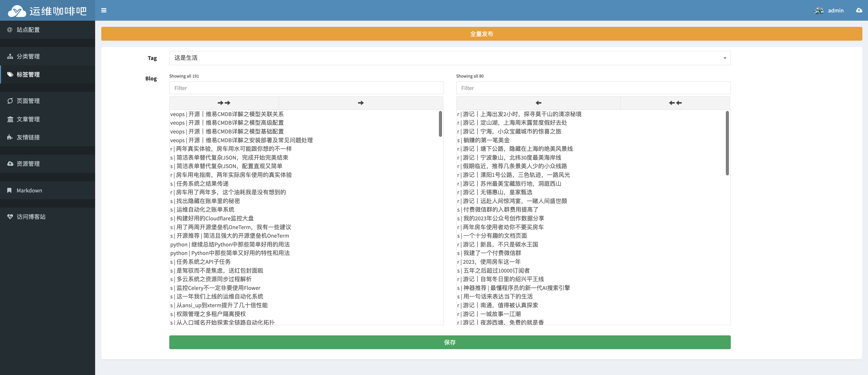Click single right arrow move icon
Screen dimensions: 868x375
point(361,103)
